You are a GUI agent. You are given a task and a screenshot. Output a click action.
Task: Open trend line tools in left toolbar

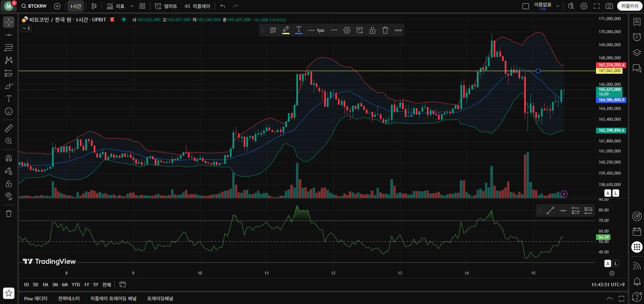pos(9,35)
